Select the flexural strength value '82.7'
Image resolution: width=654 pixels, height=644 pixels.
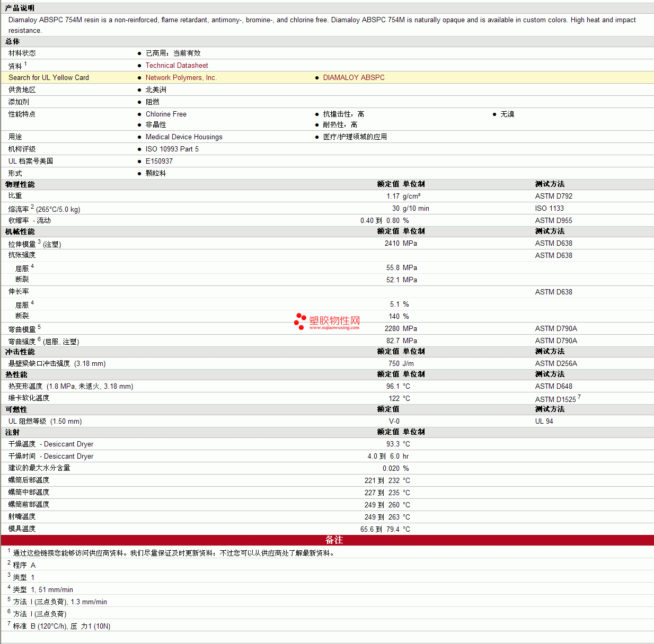coord(393,341)
